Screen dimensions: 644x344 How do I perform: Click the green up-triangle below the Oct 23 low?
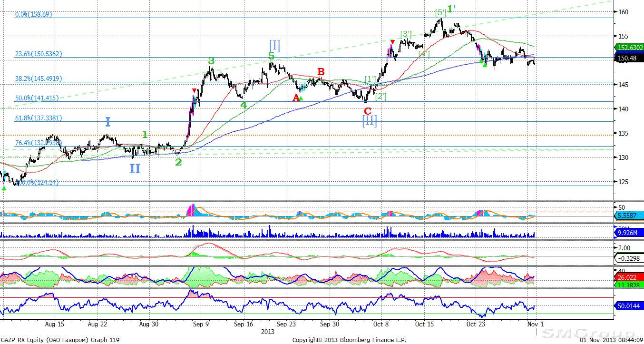point(485,64)
